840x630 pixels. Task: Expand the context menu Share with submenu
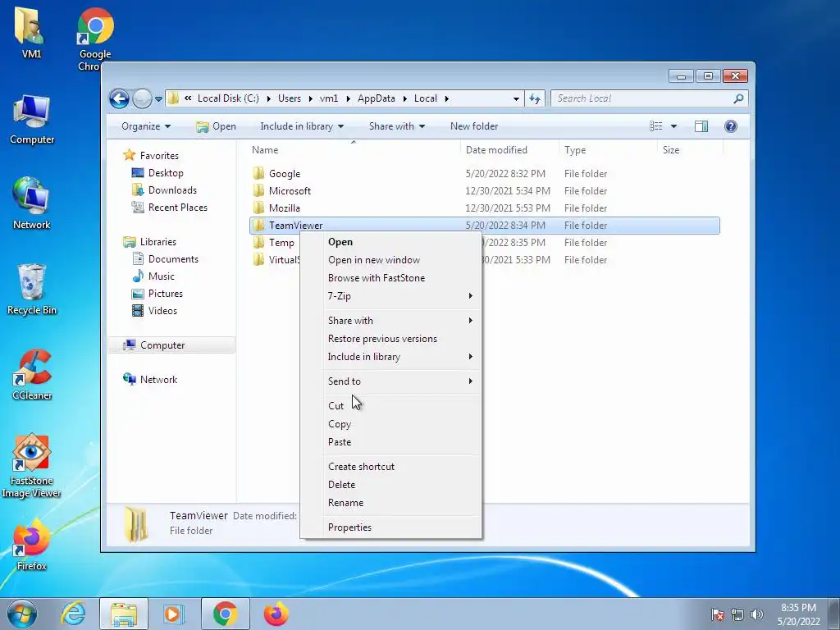391,321
